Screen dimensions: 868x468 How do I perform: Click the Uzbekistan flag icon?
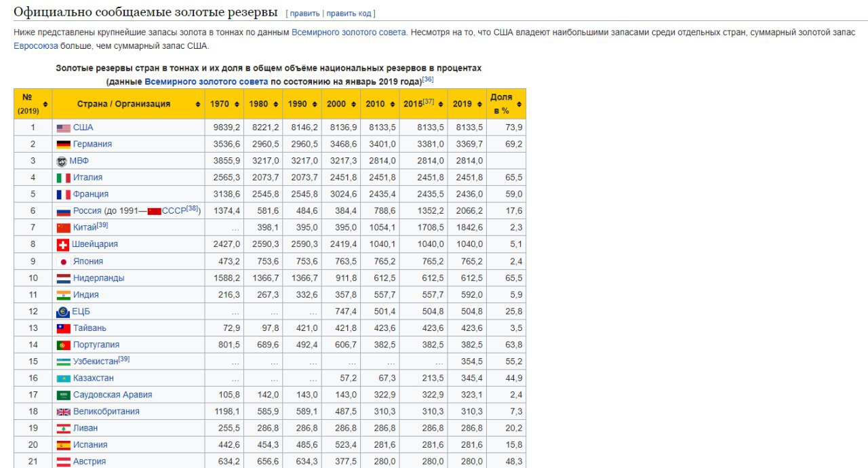tap(63, 362)
